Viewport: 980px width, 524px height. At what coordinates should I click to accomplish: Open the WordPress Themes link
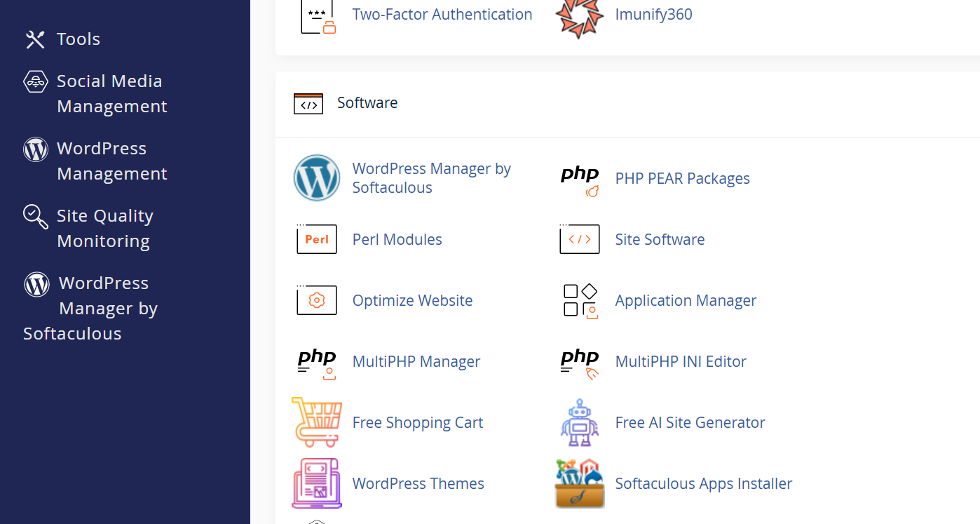pos(418,483)
